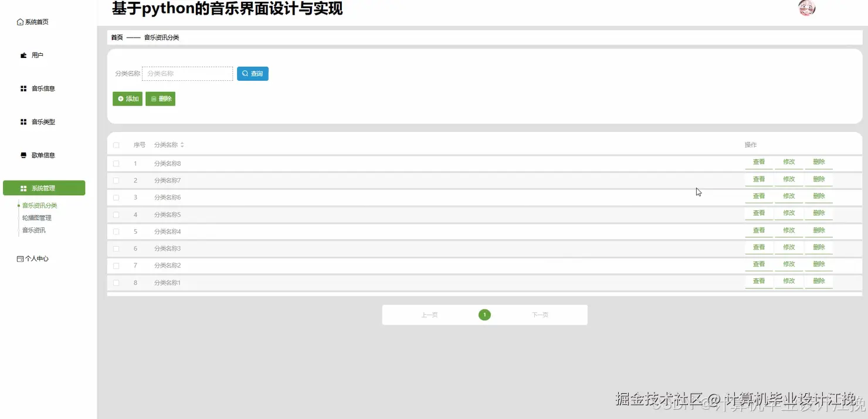Open the user avatar in the top right corner
The width and height of the screenshot is (868, 419).
(806, 8)
